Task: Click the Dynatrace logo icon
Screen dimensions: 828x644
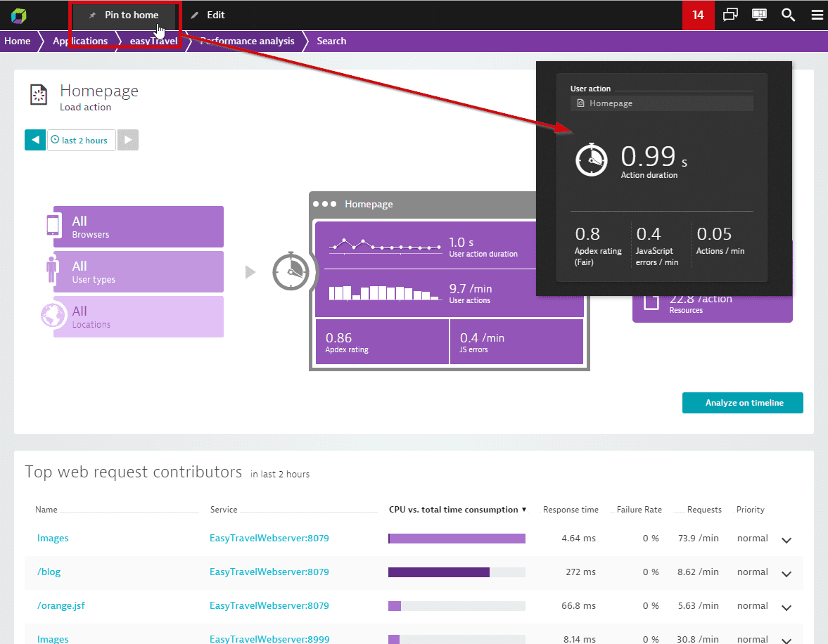Action: (18, 16)
